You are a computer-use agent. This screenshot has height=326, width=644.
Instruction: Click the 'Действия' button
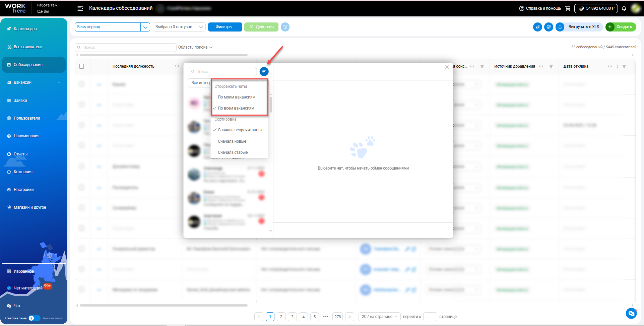[x=261, y=27]
